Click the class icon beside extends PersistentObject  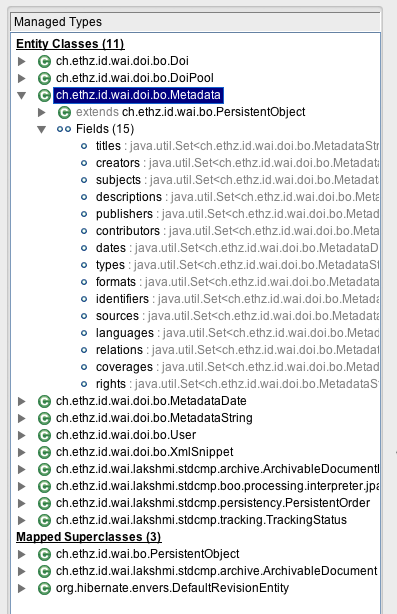point(64,112)
